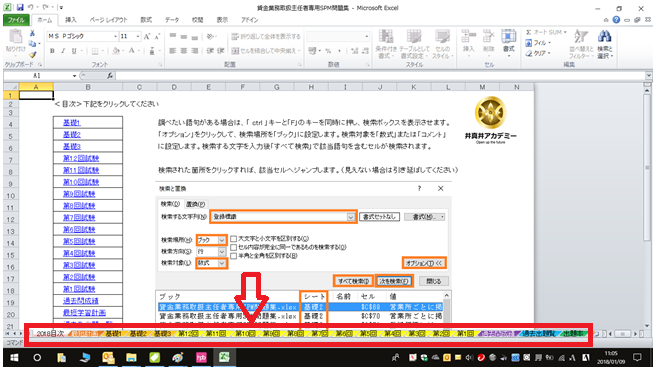Open the Excel Help question mark icon
The width and height of the screenshot is (653, 369).
point(616,20)
